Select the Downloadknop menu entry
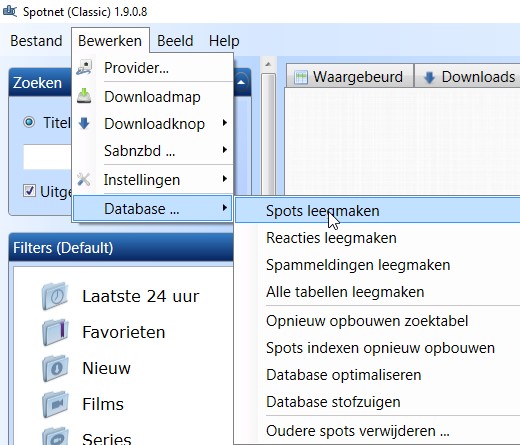 [x=153, y=124]
